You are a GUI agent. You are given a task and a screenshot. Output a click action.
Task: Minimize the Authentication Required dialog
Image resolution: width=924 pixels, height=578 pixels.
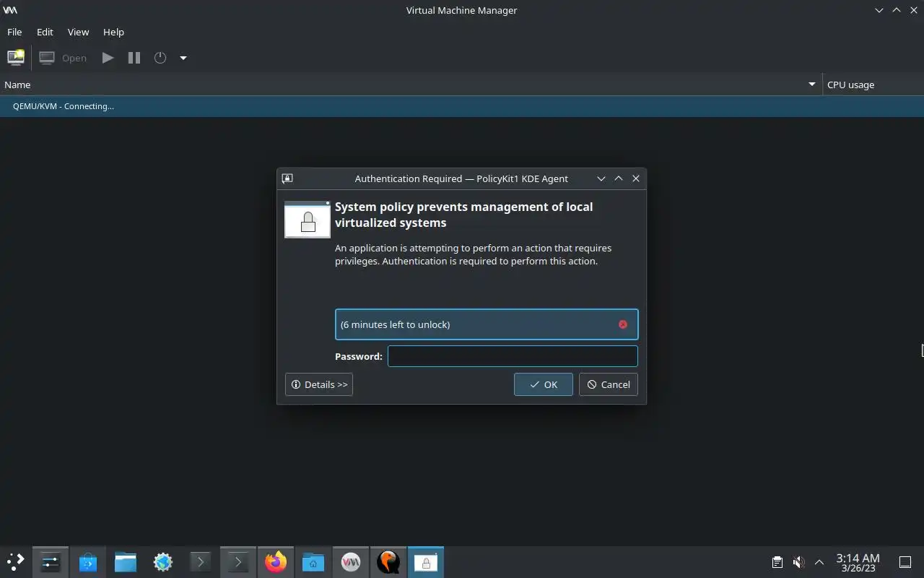coord(601,178)
